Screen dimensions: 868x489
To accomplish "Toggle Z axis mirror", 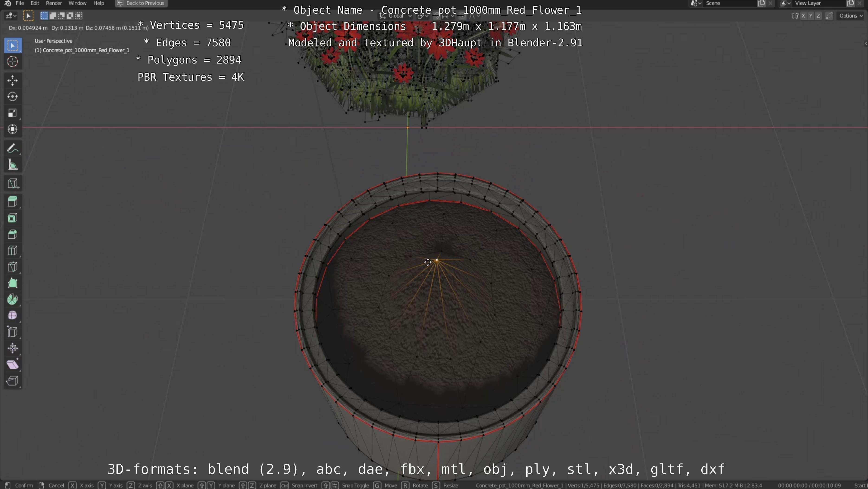I will [818, 16].
